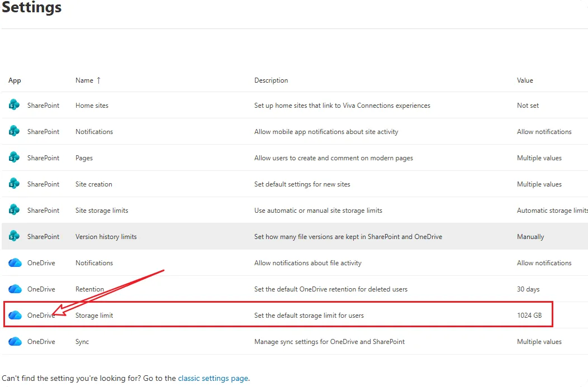Click 'Set up home sites' description text
This screenshot has height=387, width=588.
click(342, 106)
